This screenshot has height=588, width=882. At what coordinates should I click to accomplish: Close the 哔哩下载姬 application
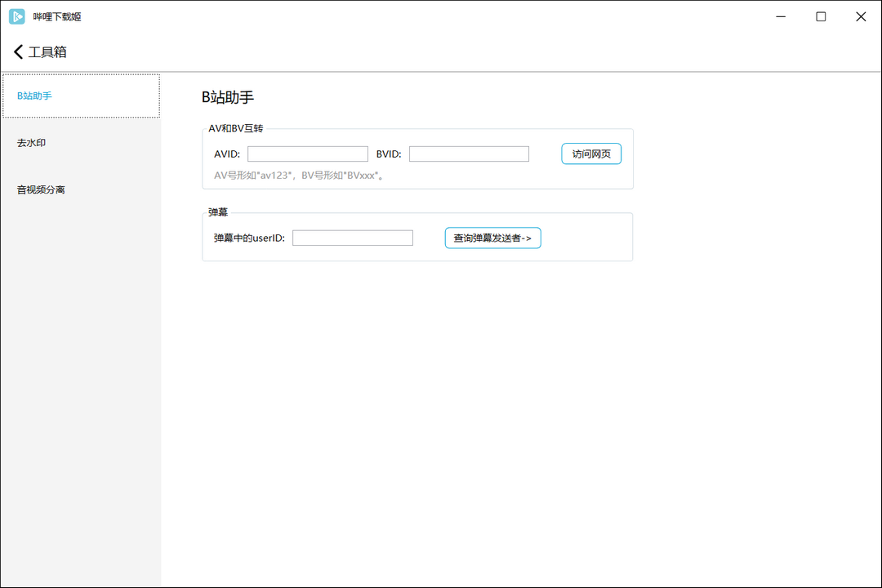pos(861,16)
